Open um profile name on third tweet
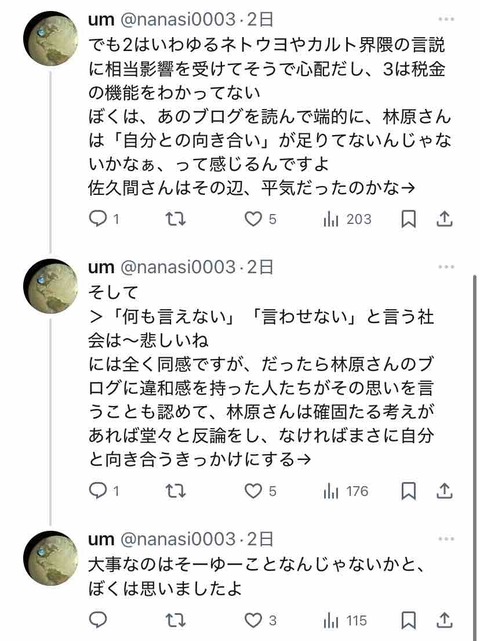Screen dimensions: 480x641 click(101, 540)
